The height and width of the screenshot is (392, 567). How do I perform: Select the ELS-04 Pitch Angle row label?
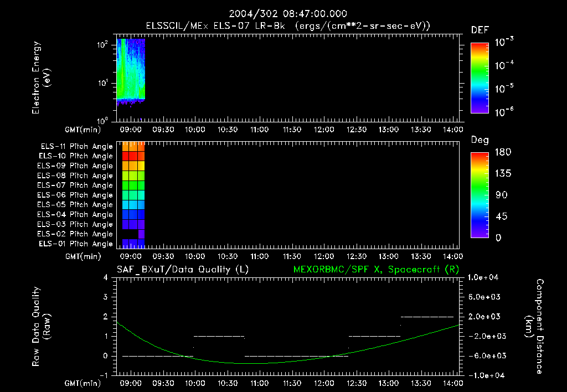pos(75,214)
